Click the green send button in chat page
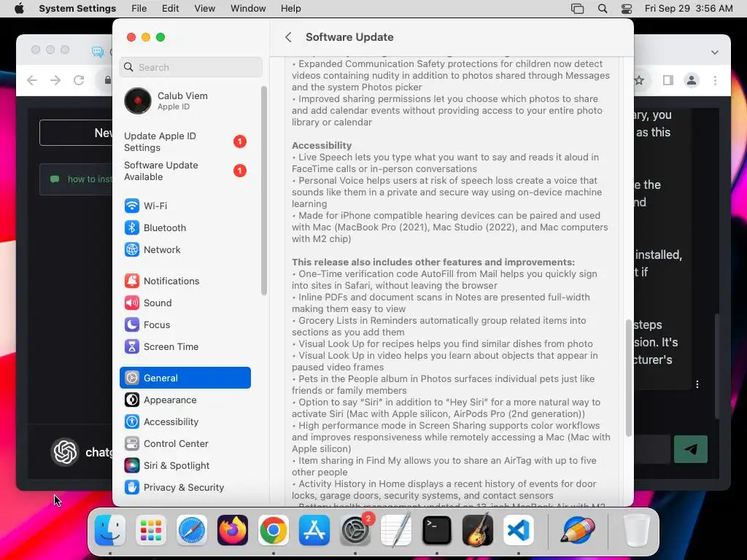 (x=691, y=449)
